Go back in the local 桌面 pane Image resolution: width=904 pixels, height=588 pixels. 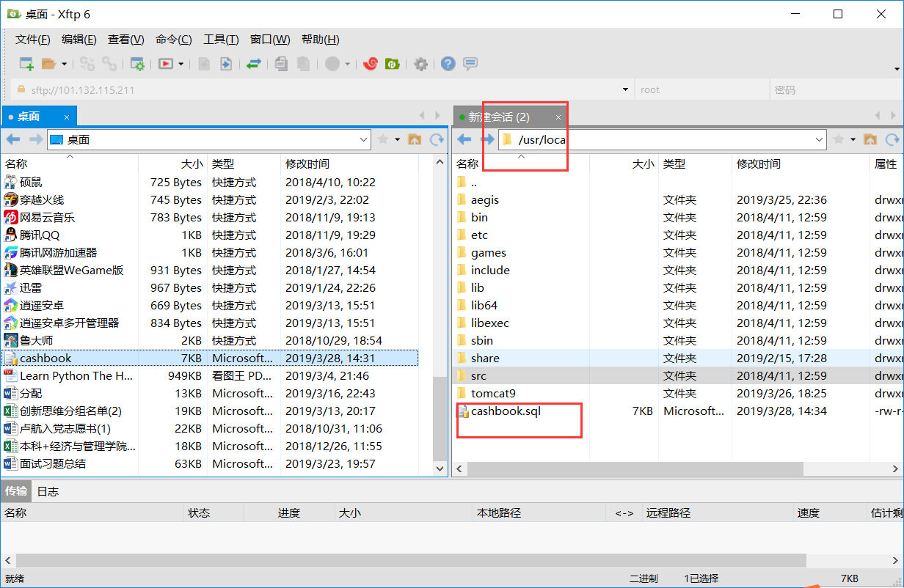point(13,139)
